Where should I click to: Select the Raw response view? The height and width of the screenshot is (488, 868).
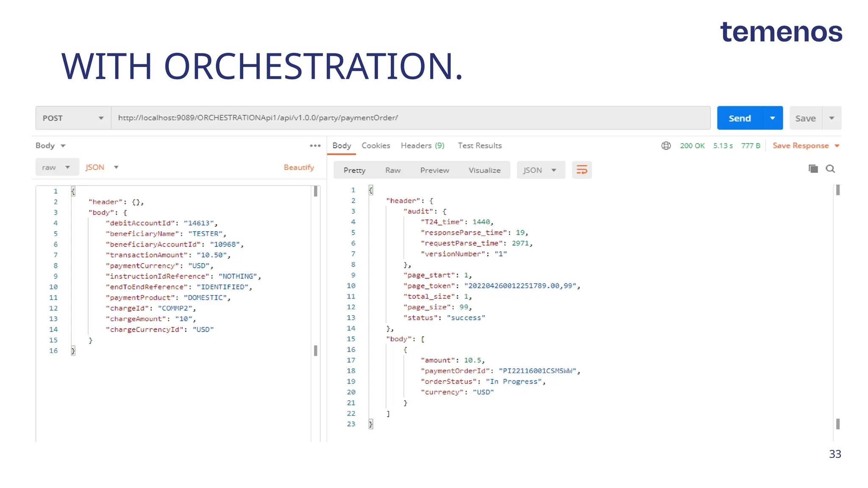[392, 170]
